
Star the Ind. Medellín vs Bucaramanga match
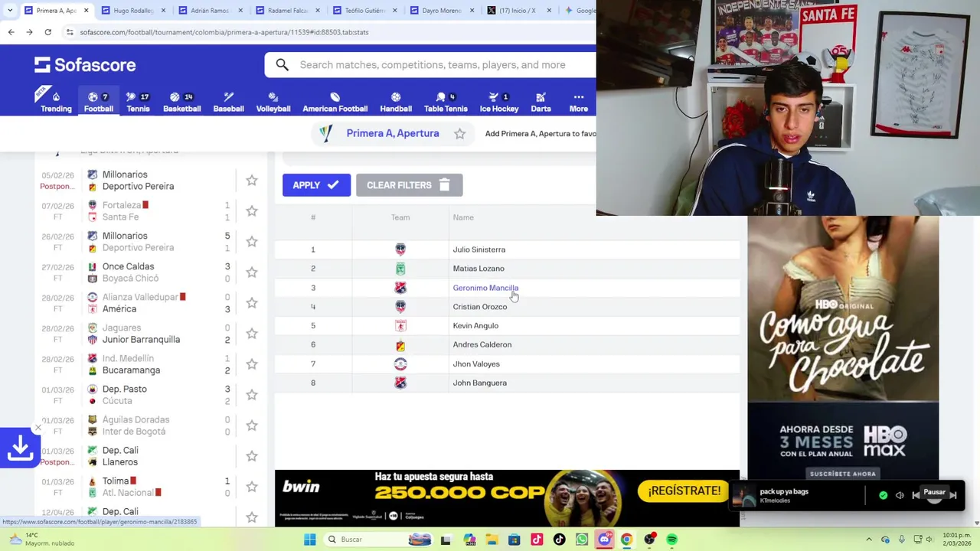[x=252, y=364]
